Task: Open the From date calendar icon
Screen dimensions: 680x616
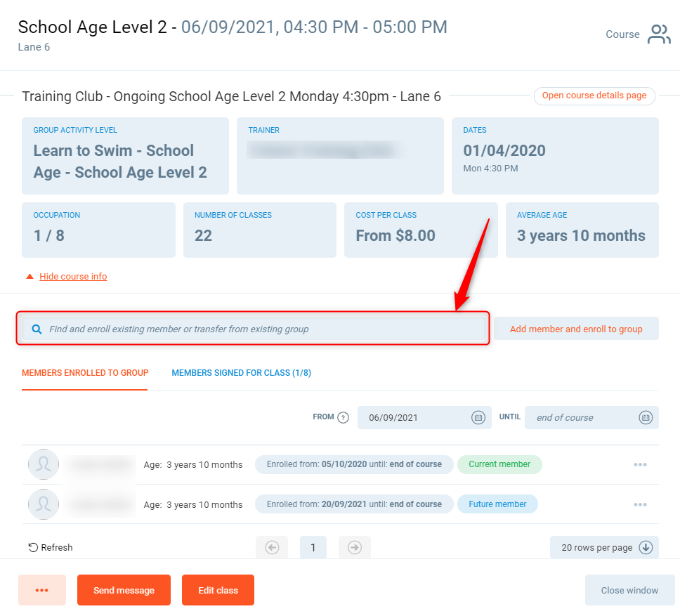Action: click(x=478, y=417)
